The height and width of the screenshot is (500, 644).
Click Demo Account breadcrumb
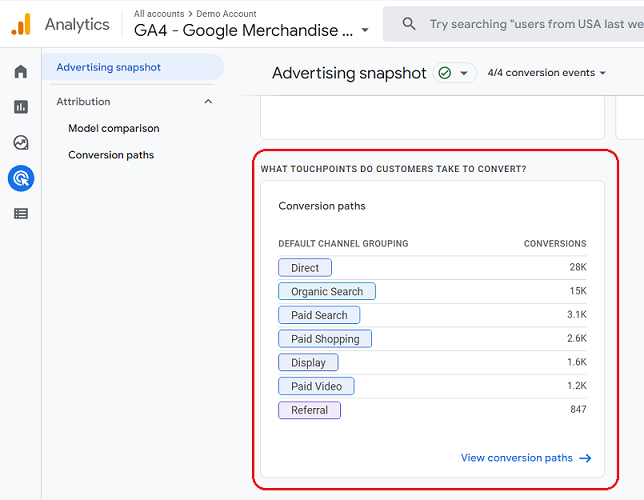(x=226, y=14)
